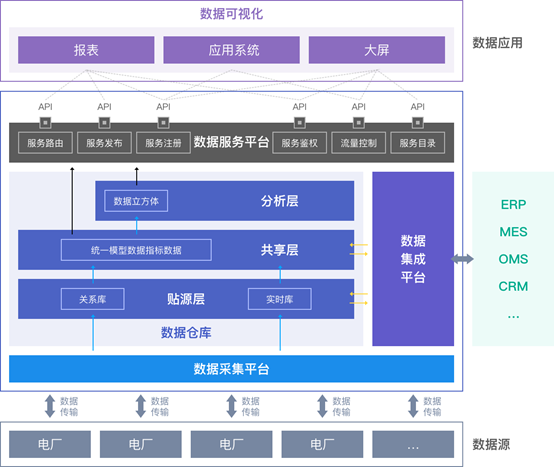Select the 应用系统 block

pyautogui.click(x=231, y=50)
